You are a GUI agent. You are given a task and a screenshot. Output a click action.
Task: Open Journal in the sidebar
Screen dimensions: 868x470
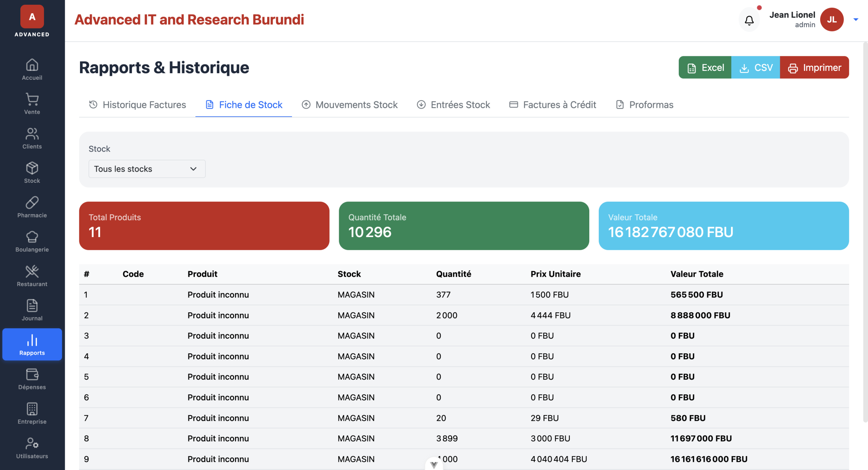click(32, 310)
